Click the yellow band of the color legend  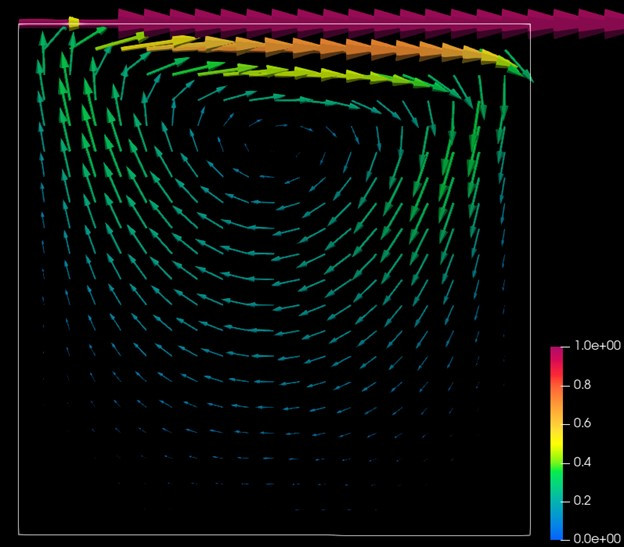[559, 425]
